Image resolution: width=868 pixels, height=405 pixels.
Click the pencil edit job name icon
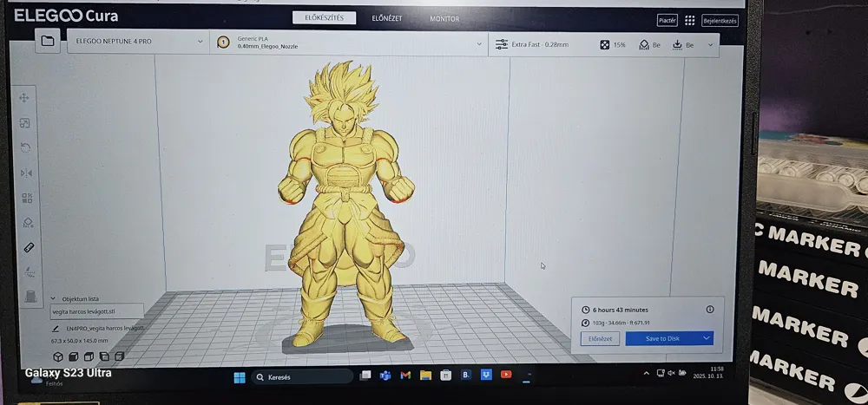point(56,328)
